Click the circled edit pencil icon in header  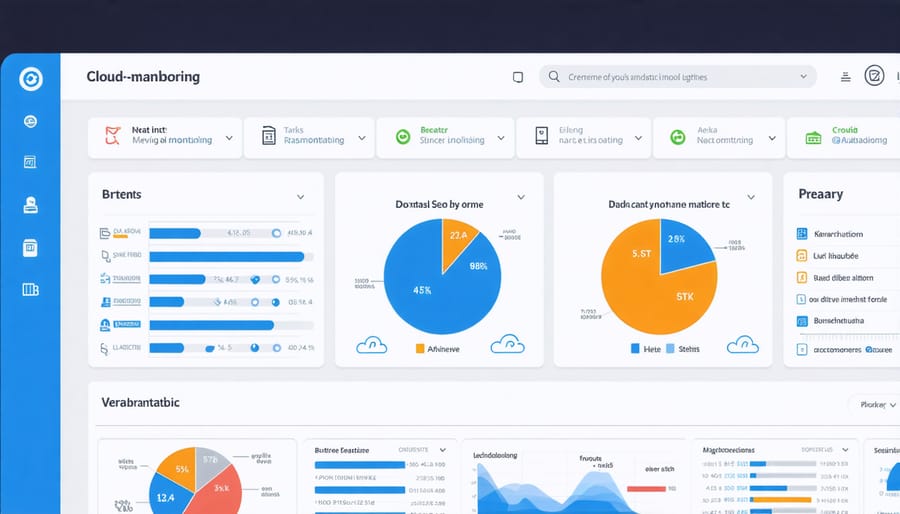874,76
